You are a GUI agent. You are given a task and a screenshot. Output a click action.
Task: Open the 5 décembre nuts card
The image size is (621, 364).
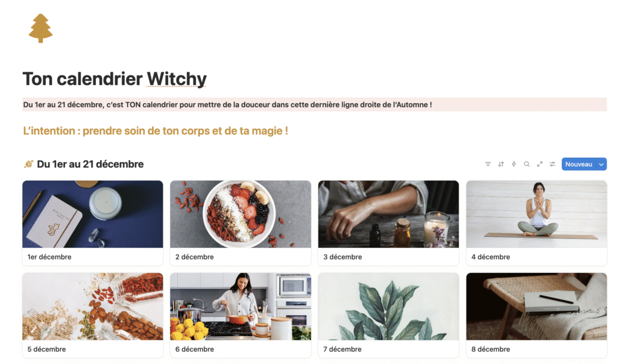[93, 315]
